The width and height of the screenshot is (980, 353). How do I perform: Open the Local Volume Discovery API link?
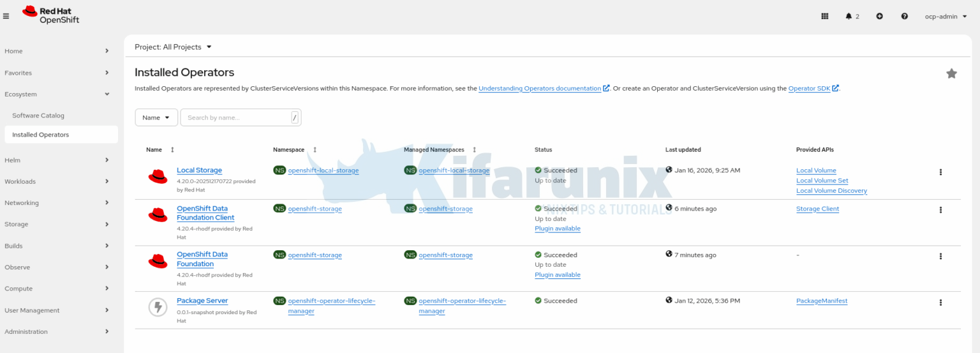(831, 191)
